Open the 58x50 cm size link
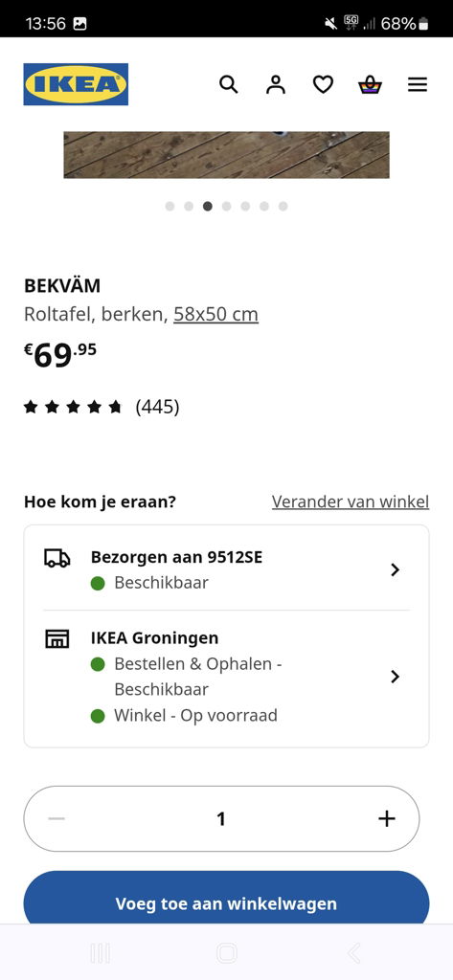Viewport: 453px width, 980px height. tap(215, 314)
